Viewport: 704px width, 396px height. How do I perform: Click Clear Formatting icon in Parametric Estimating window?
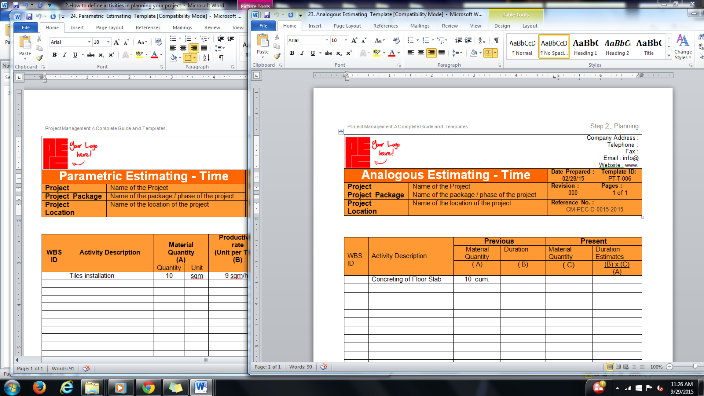tap(158, 42)
